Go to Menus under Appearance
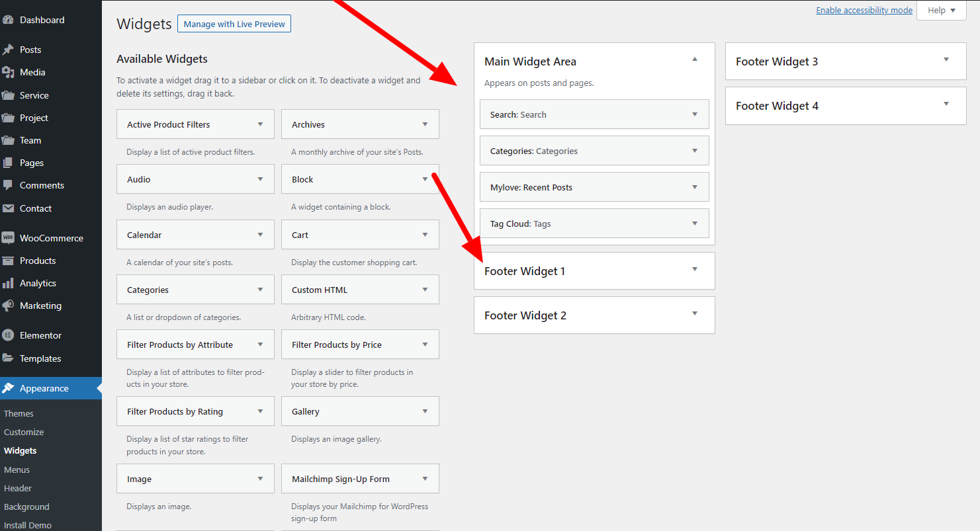980x531 pixels. [x=17, y=470]
